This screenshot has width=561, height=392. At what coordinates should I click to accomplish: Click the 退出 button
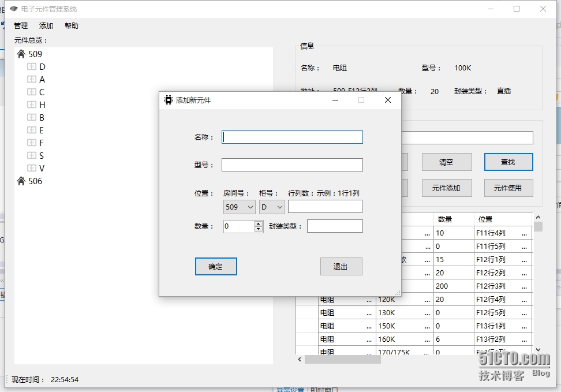(x=341, y=267)
